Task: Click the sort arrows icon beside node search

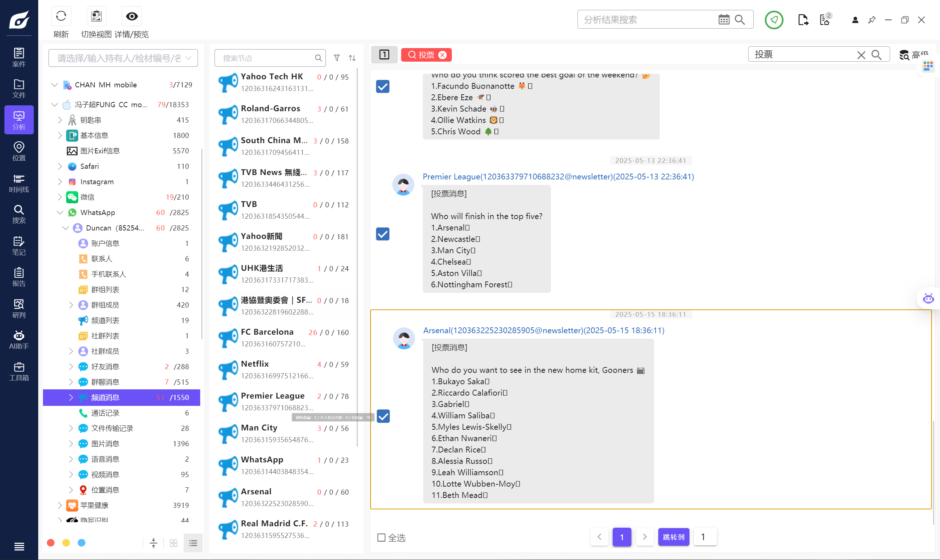Action: pyautogui.click(x=352, y=58)
